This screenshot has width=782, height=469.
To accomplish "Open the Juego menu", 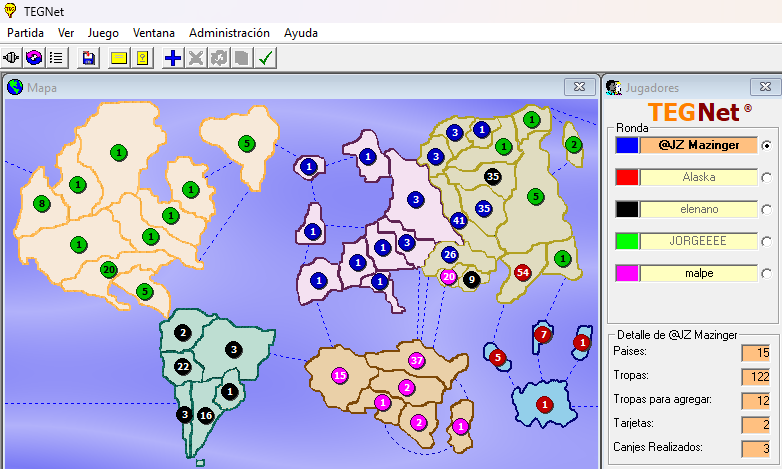I will tap(103, 33).
